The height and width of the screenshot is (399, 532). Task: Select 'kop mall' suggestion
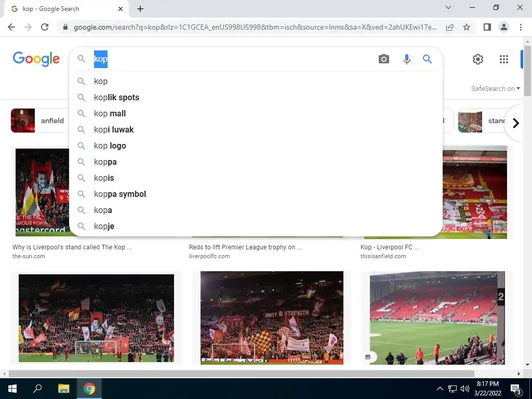256,113
